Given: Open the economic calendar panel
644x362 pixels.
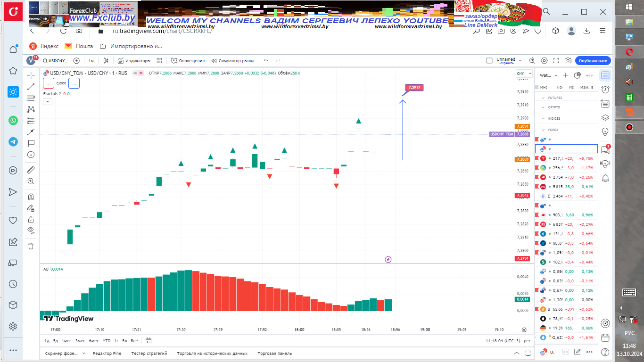Looking at the screenshot, I should [x=605, y=337].
